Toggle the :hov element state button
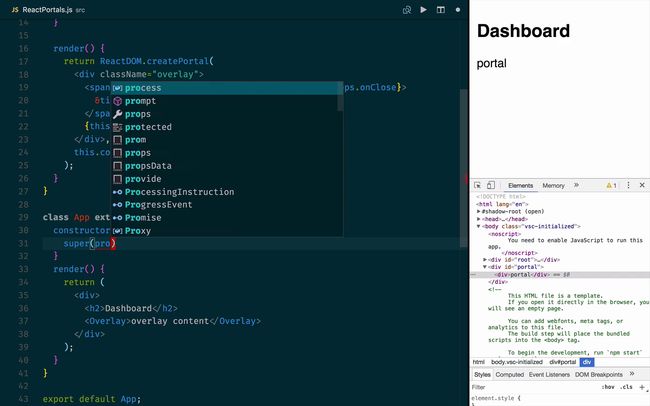This screenshot has height=406, width=650. point(608,387)
